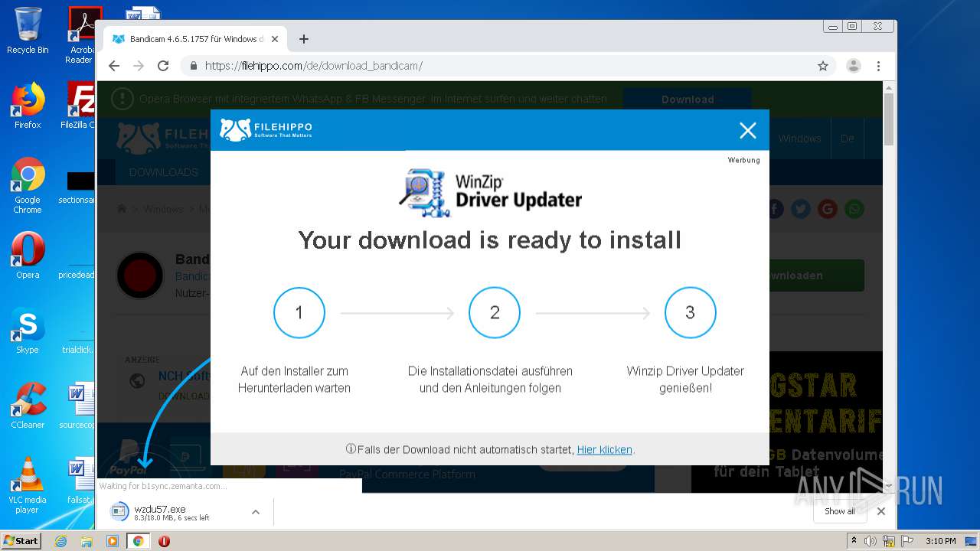Close the Bandicam browser tab
The image size is (980, 551).
click(x=275, y=39)
